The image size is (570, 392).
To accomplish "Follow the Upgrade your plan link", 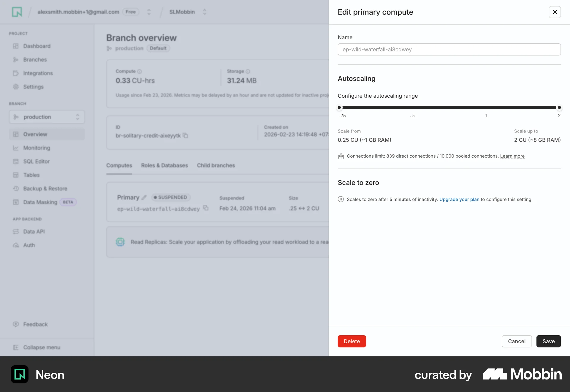I will (x=459, y=200).
